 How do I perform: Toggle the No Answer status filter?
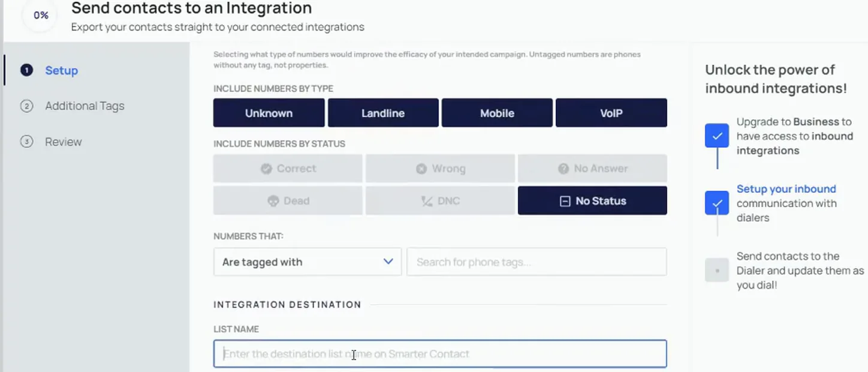(x=592, y=169)
